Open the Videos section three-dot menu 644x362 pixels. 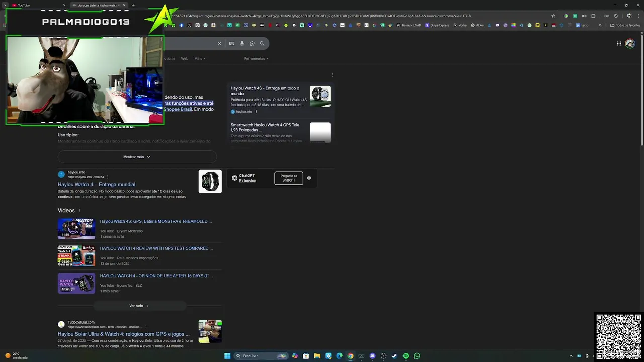click(x=80, y=211)
